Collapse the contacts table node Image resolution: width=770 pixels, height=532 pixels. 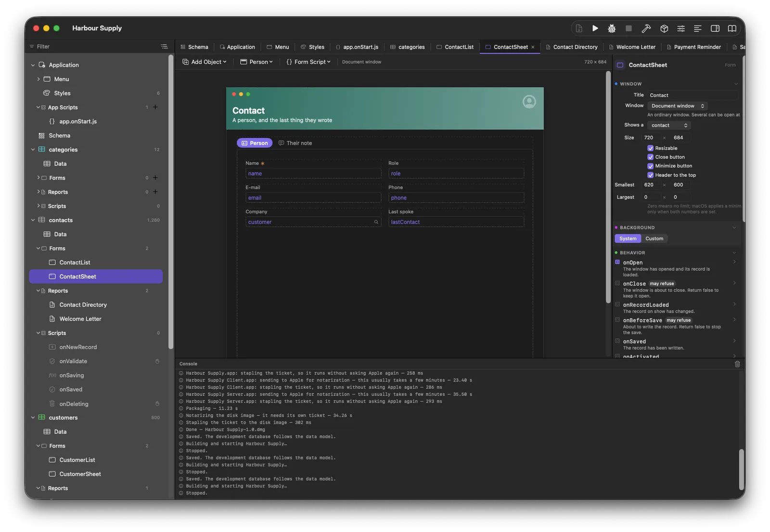coord(33,220)
